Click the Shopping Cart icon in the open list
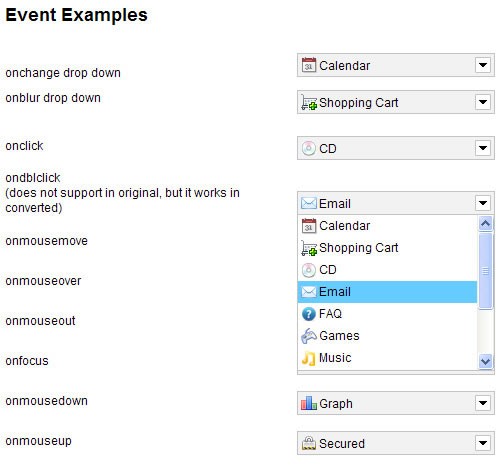Image resolution: width=500 pixels, height=465 pixels. [x=309, y=248]
